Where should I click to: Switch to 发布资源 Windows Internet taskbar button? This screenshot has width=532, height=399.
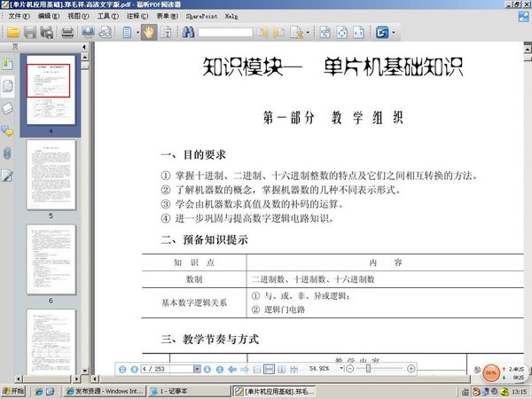click(106, 391)
